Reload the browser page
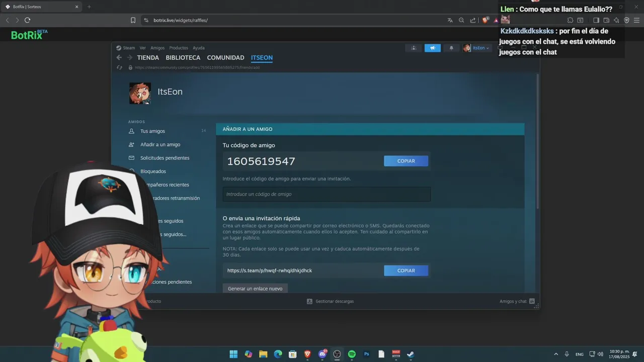This screenshot has height=362, width=644. 27,20
